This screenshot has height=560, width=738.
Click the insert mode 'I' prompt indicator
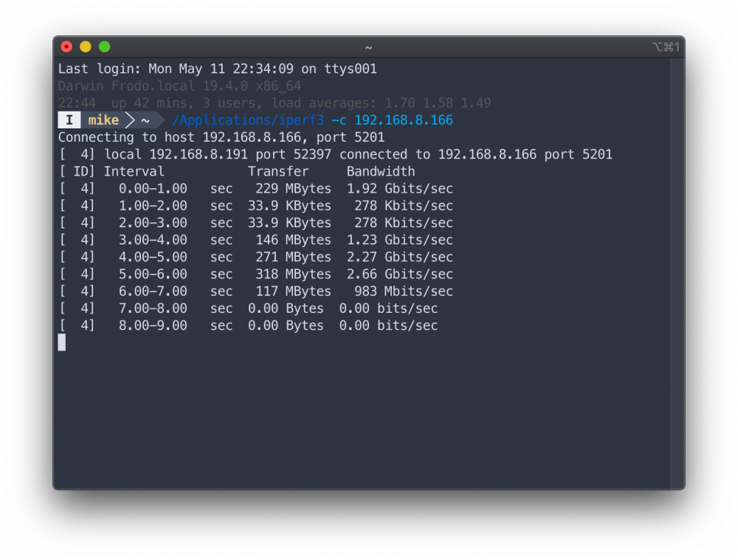[69, 120]
